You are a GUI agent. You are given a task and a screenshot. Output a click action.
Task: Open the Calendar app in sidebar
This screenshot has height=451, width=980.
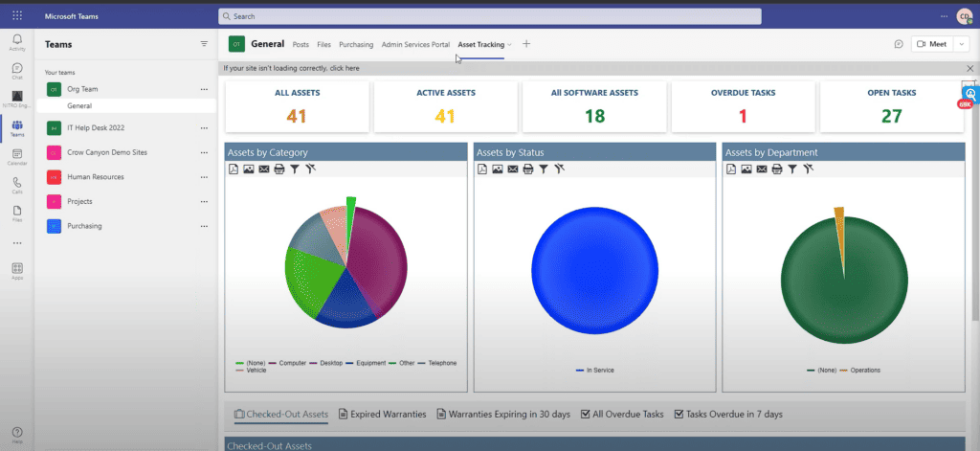tap(17, 155)
